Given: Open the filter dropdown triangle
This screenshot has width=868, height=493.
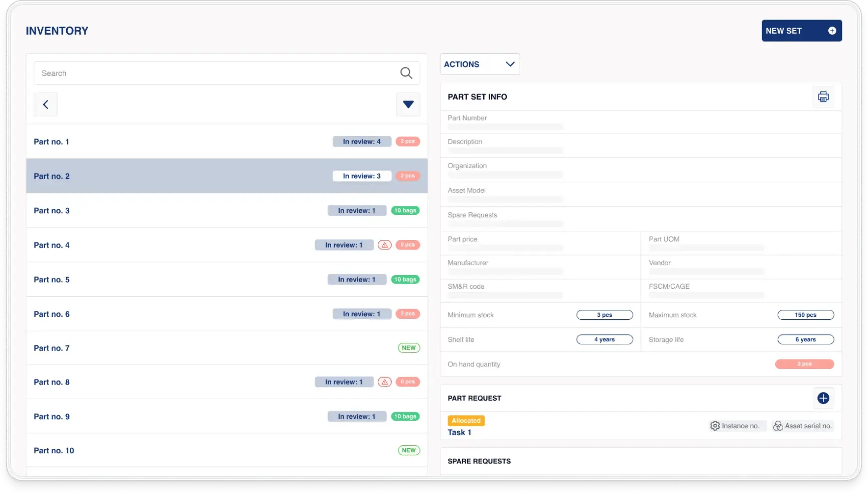Looking at the screenshot, I should coord(408,104).
